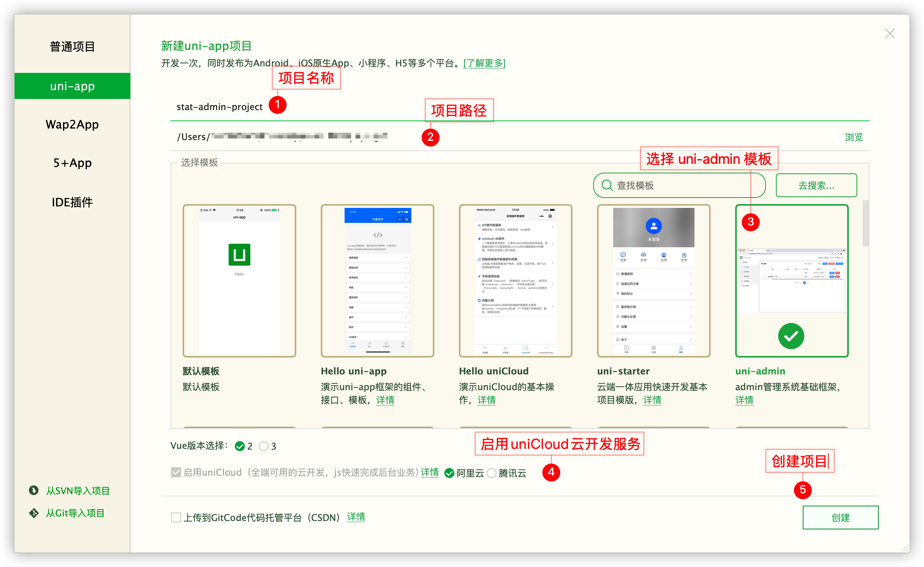Image resolution: width=924 pixels, height=567 pixels.
Task: Click 浏览 to browse the project path
Action: (854, 137)
